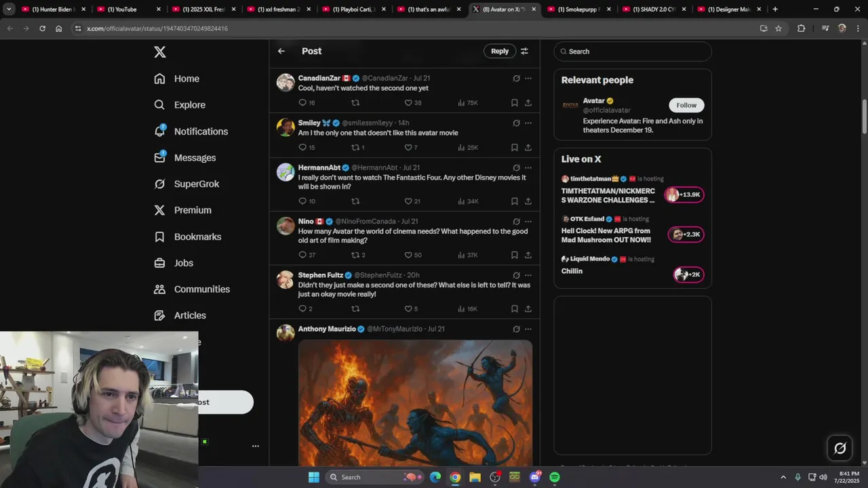Bookmark Smiley's comment

pos(515,148)
